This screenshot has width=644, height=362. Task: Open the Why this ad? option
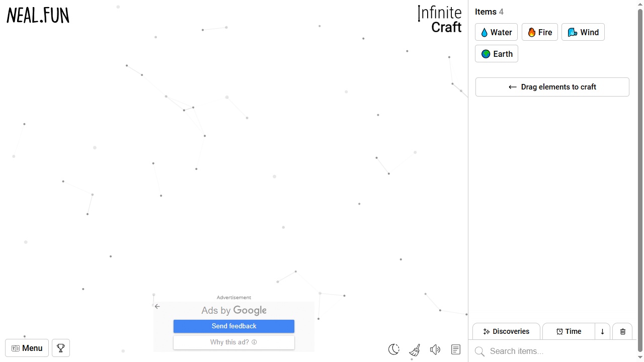234,342
